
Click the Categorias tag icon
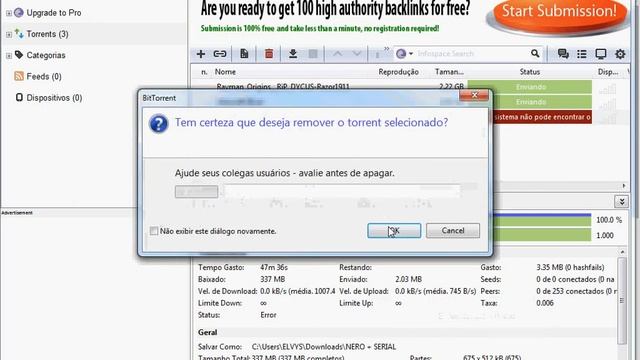coord(19,55)
